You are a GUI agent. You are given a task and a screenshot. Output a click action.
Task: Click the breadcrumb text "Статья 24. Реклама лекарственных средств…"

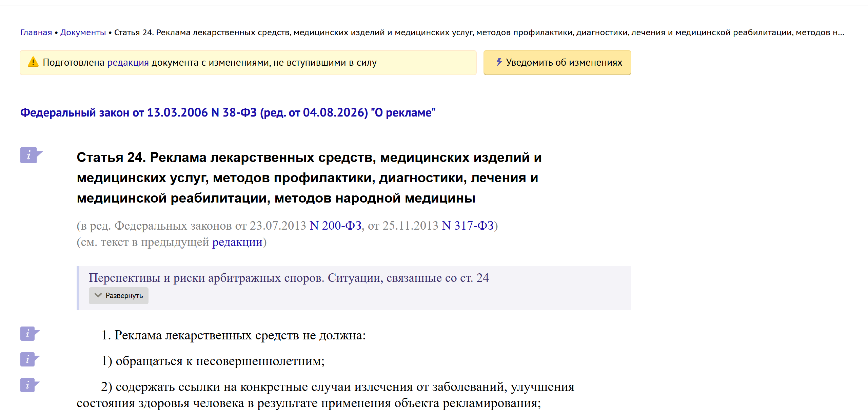(x=479, y=33)
